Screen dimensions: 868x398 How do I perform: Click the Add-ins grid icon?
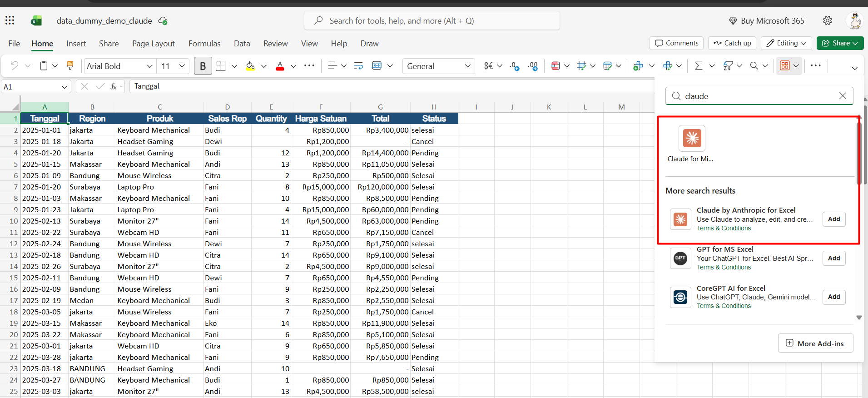(x=785, y=66)
